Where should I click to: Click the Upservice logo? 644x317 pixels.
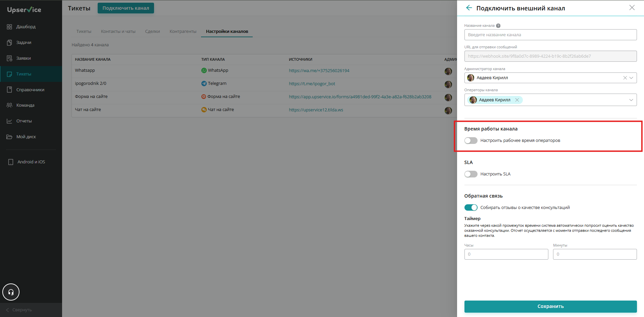[x=24, y=10]
